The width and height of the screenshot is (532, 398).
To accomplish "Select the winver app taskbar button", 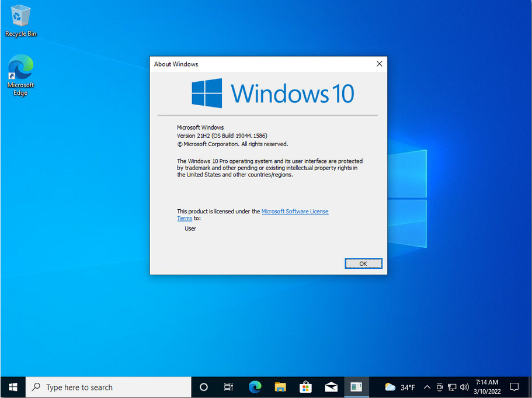I will tap(356, 387).
